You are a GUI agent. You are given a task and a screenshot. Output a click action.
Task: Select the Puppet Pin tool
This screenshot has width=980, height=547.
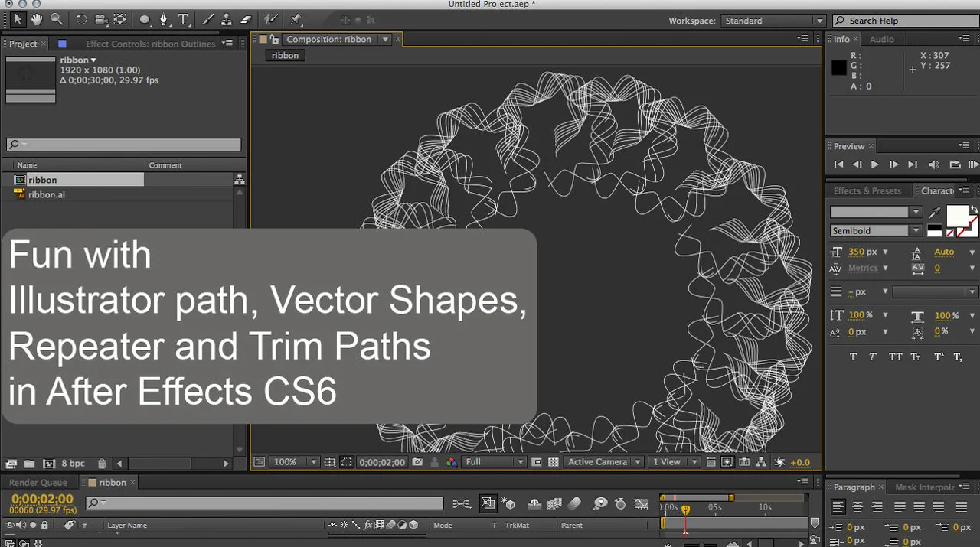pyautogui.click(x=296, y=20)
